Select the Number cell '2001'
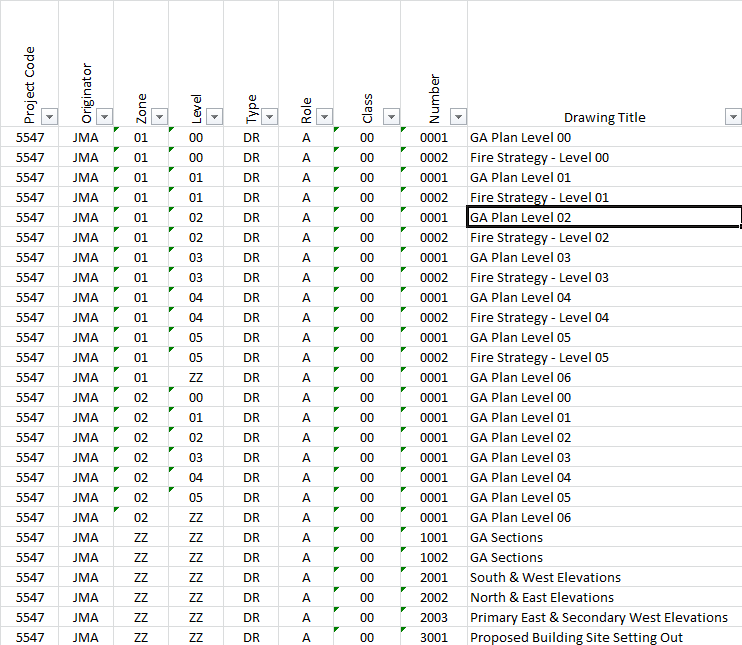 point(434,577)
